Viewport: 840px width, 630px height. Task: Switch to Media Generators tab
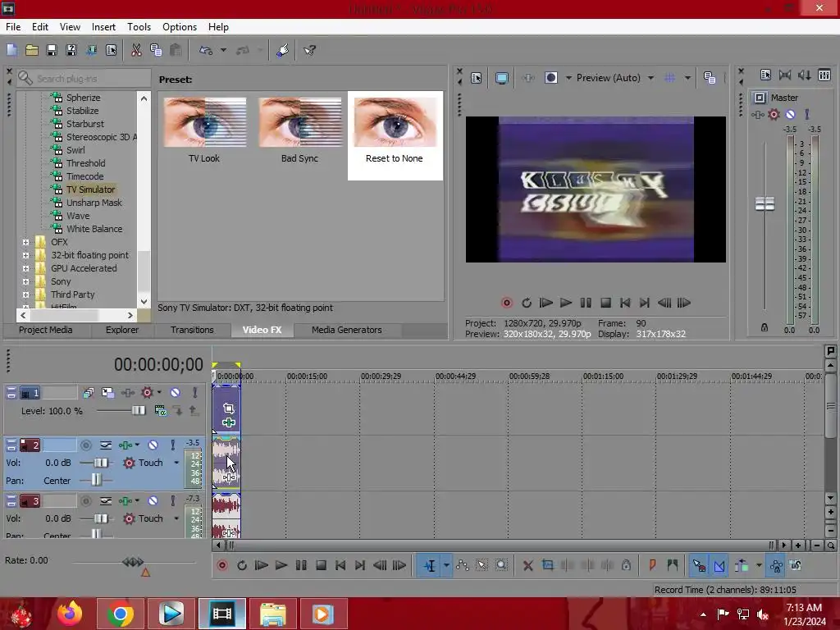[347, 330]
